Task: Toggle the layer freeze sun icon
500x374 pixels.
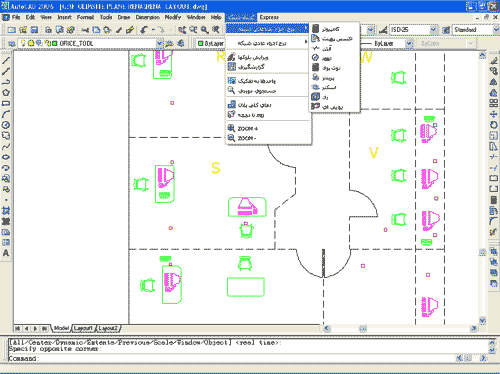Action: coord(31,43)
